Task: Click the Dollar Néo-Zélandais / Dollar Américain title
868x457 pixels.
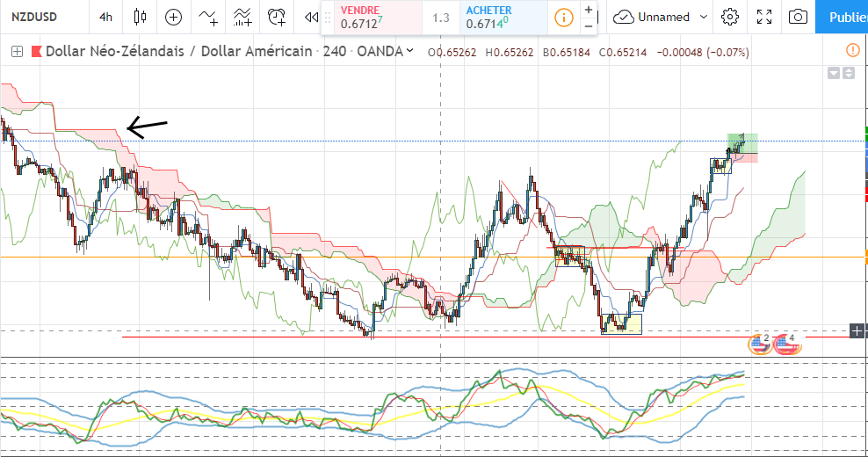Action: pos(179,52)
